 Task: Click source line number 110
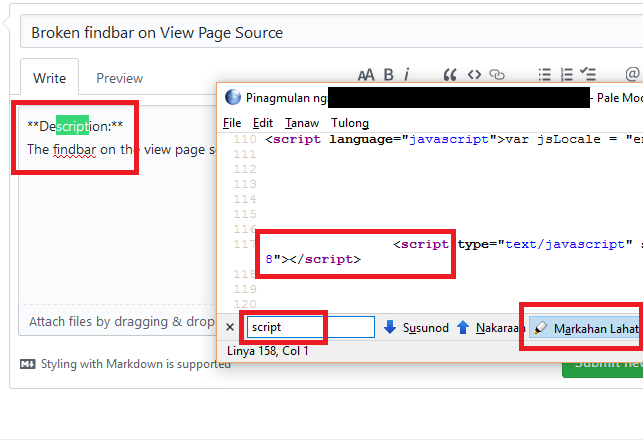[x=245, y=139]
